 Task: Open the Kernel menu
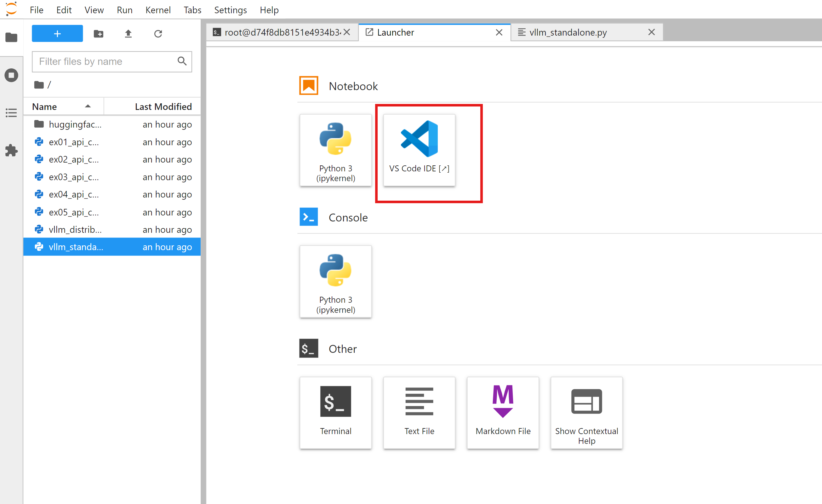pos(158,10)
